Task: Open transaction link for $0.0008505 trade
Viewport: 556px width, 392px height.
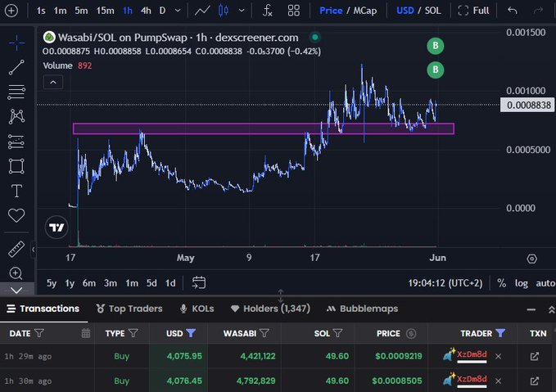Action: [x=535, y=381]
